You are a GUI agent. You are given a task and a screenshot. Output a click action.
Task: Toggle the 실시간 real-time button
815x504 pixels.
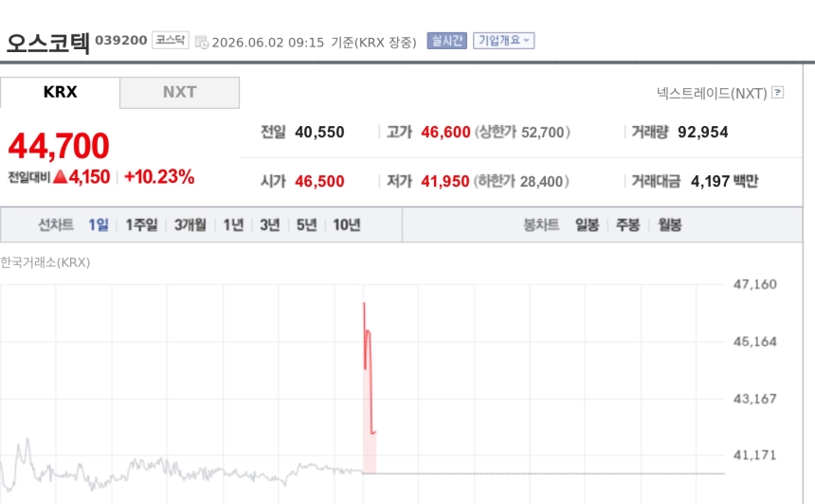(x=447, y=41)
